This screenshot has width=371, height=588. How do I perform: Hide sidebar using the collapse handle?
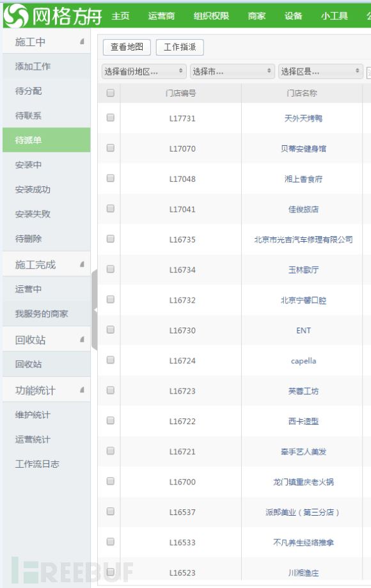(x=95, y=310)
